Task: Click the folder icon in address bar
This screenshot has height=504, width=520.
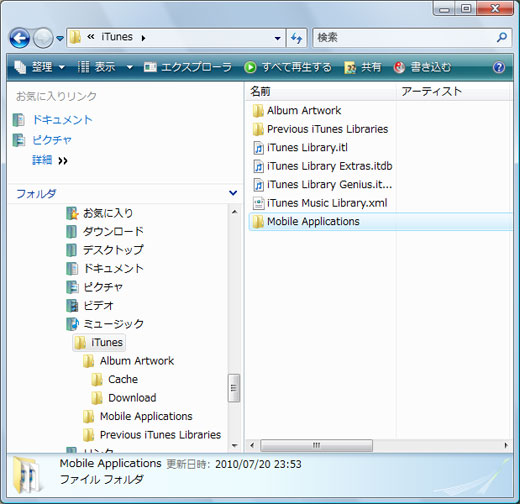Action: pos(75,37)
